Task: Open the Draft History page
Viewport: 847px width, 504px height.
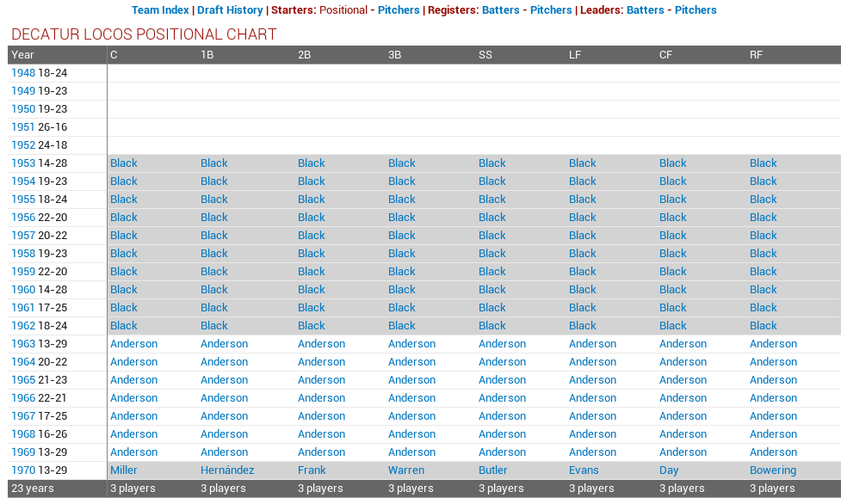Action: click(x=230, y=10)
